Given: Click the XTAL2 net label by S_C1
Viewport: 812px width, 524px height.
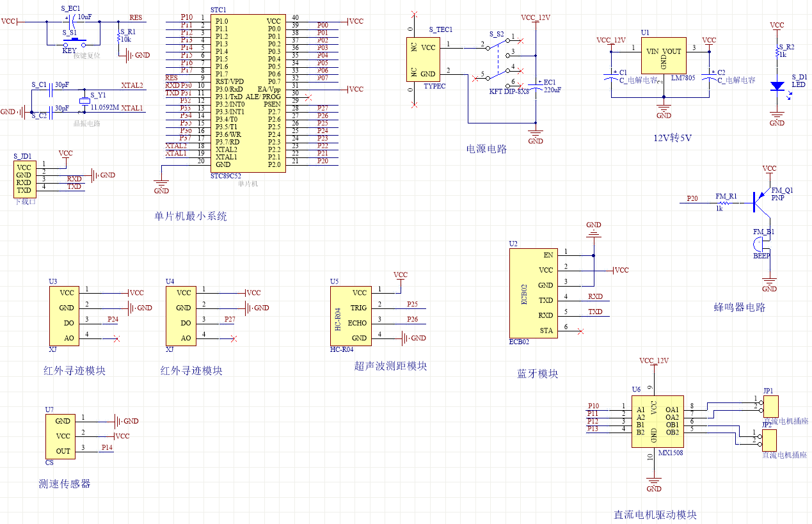Looking at the screenshot, I should tap(132, 85).
